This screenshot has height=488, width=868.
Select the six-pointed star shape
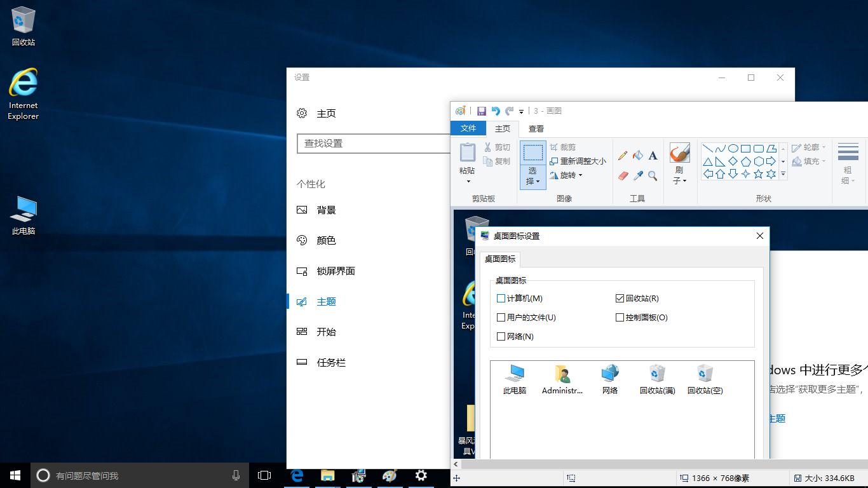(771, 174)
